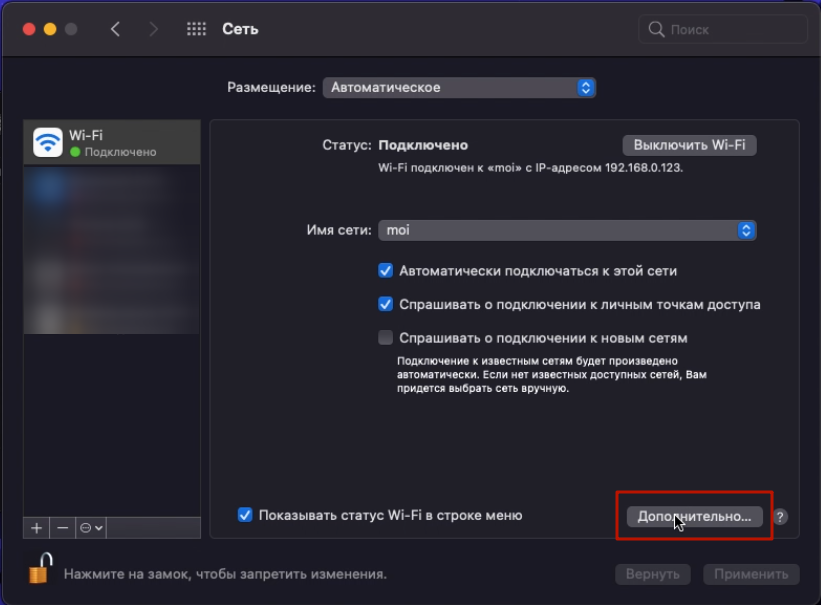The height and width of the screenshot is (605, 821).
Task: Click the forward navigation arrow
Action: click(x=153, y=29)
